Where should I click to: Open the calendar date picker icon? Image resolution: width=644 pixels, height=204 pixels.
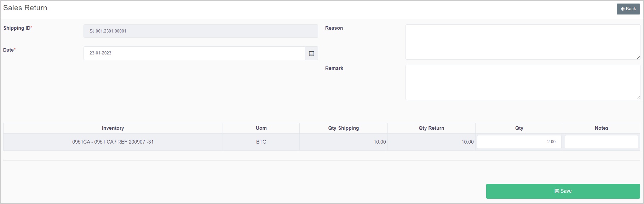(311, 53)
